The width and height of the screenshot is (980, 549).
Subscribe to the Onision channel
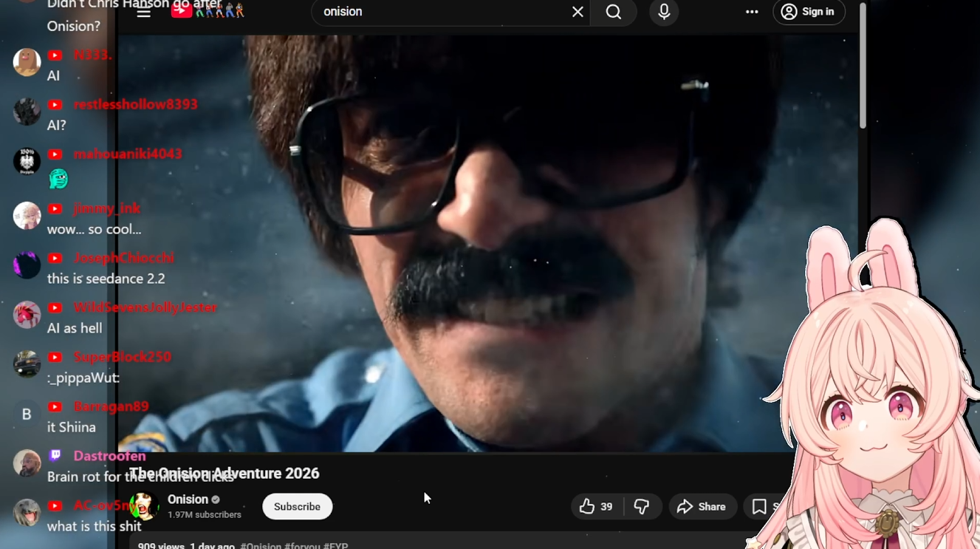[x=297, y=507]
